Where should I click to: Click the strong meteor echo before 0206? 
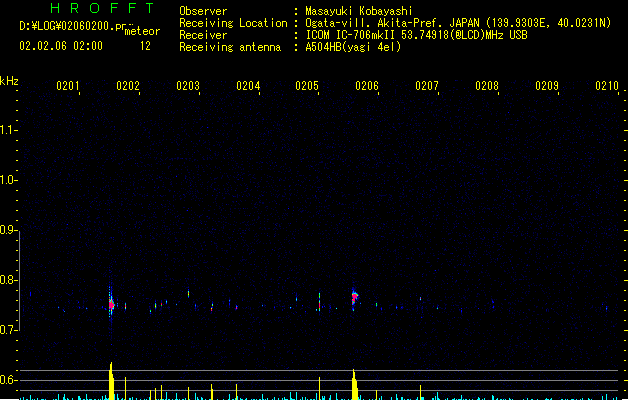point(354,298)
